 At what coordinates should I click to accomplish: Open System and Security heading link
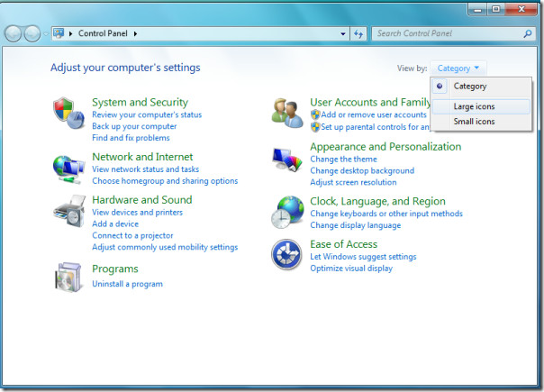tap(140, 102)
